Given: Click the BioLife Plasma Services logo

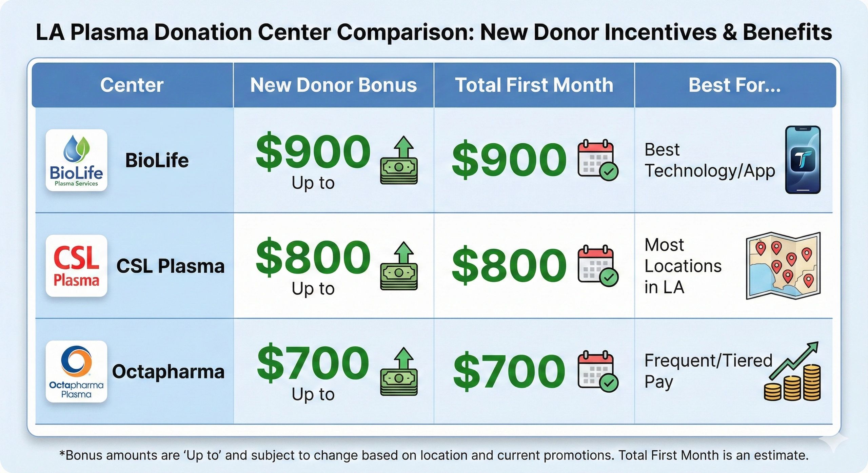Looking at the screenshot, I should click(x=76, y=160).
